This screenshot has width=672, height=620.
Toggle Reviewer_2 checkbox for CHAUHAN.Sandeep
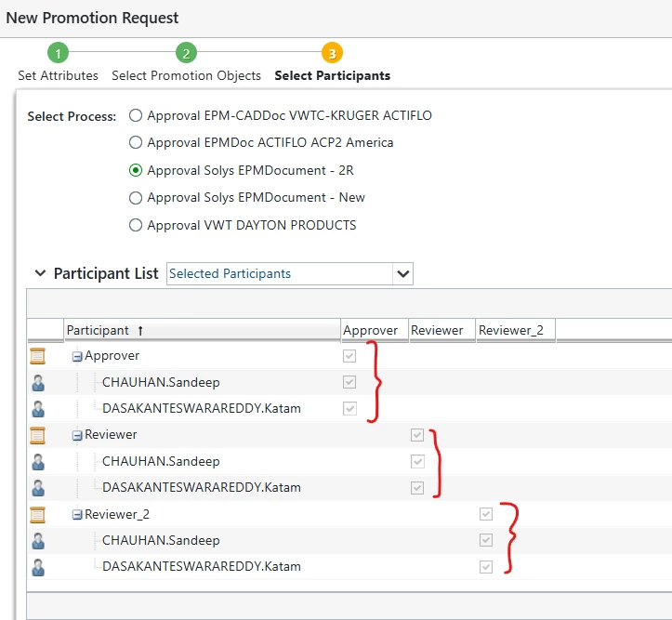[485, 540]
